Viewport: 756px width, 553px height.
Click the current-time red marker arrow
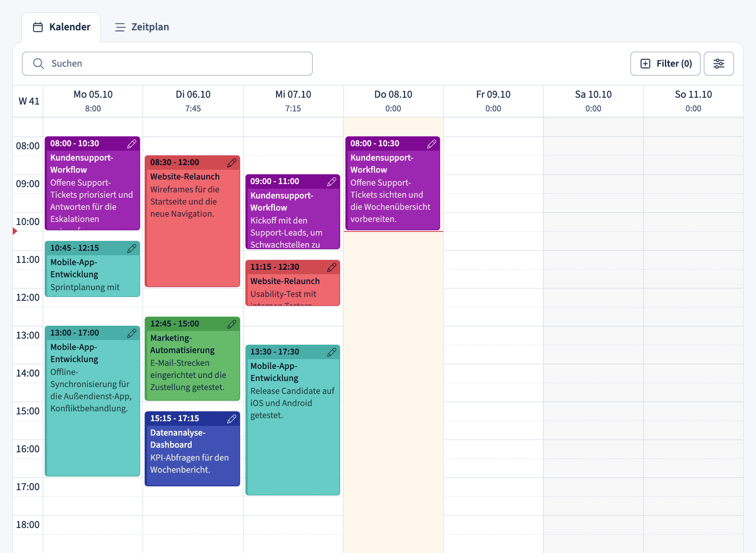(x=15, y=231)
